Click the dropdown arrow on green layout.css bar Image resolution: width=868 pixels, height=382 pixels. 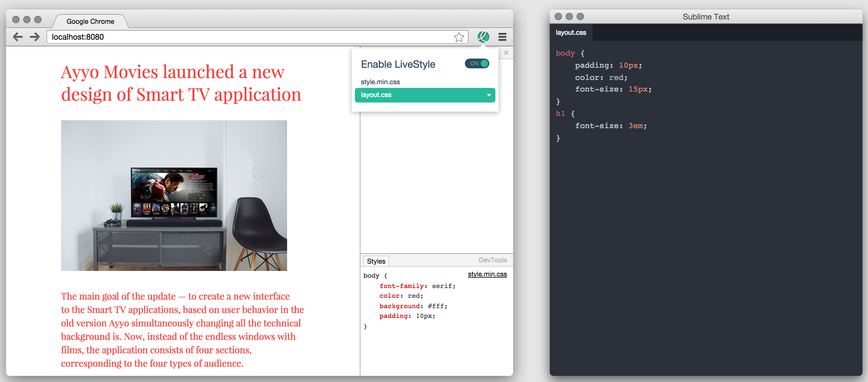pyautogui.click(x=488, y=95)
